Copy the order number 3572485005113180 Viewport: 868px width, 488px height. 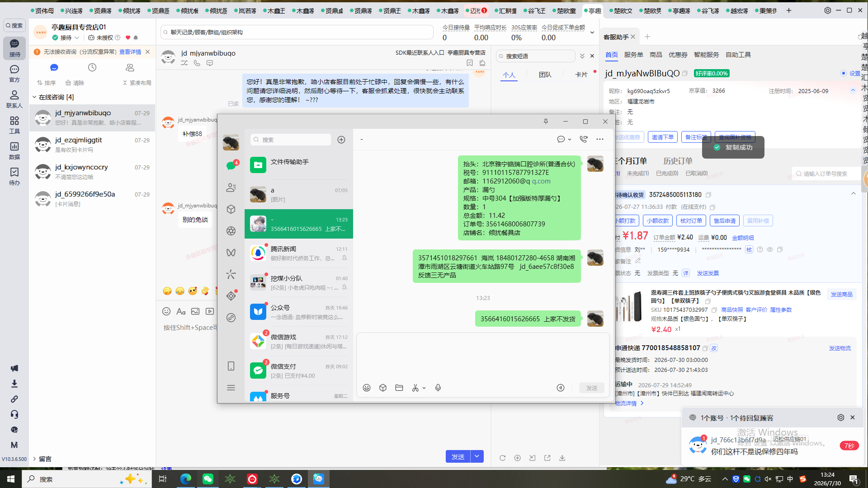coord(708,195)
